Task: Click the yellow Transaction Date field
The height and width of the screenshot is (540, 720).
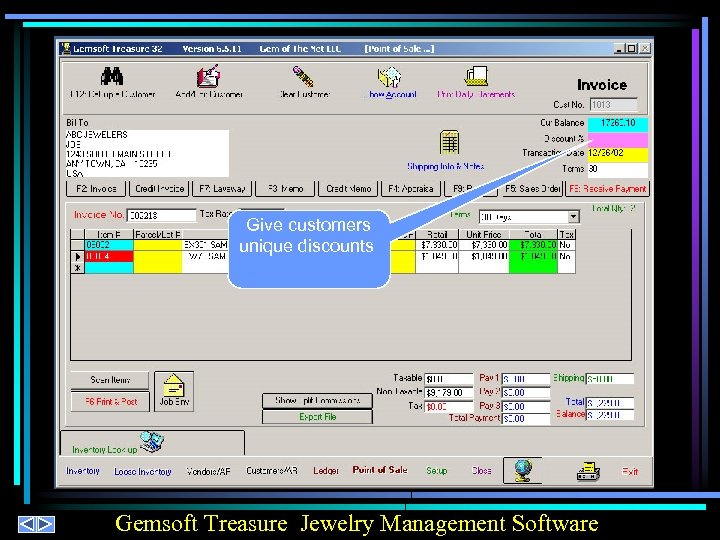Action: coord(618,154)
